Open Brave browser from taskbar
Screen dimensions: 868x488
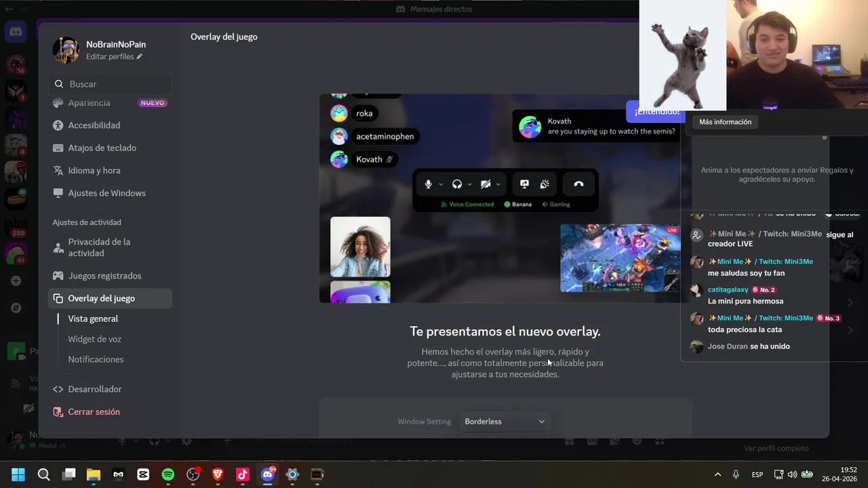[218, 474]
